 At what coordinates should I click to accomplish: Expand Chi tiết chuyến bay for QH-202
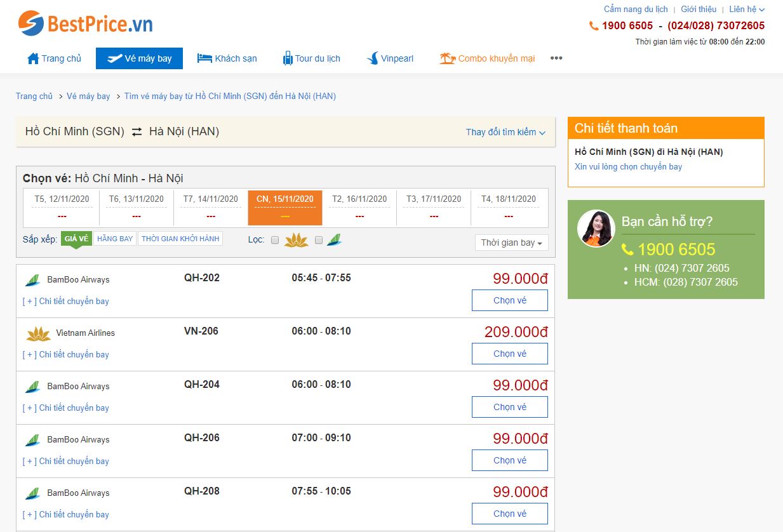(66, 302)
